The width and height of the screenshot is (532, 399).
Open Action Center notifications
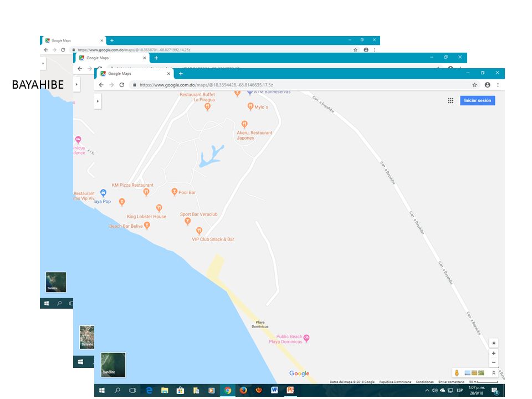[495, 391]
